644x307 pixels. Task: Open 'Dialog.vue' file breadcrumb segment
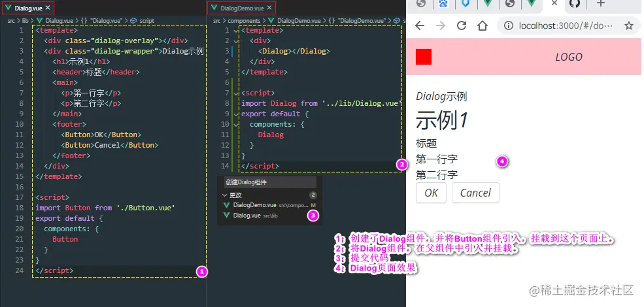tap(59, 20)
